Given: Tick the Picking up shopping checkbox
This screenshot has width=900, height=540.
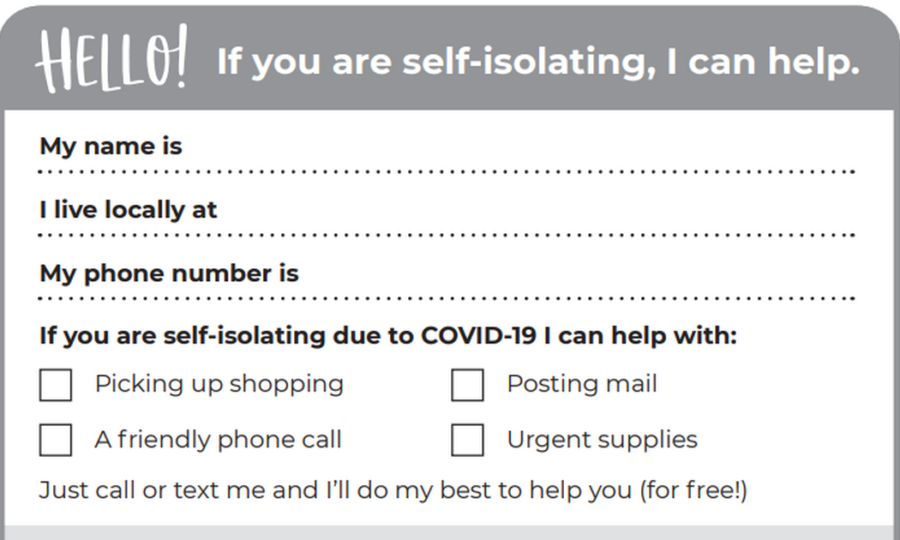Looking at the screenshot, I should point(56,384).
